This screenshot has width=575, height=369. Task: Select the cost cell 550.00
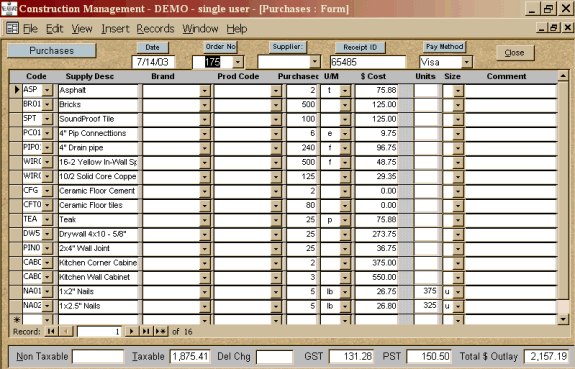[376, 277]
